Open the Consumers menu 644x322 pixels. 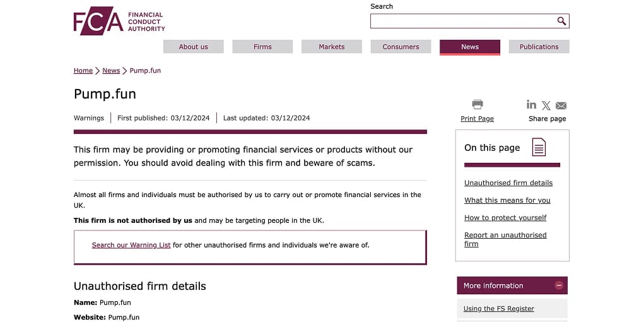point(401,47)
